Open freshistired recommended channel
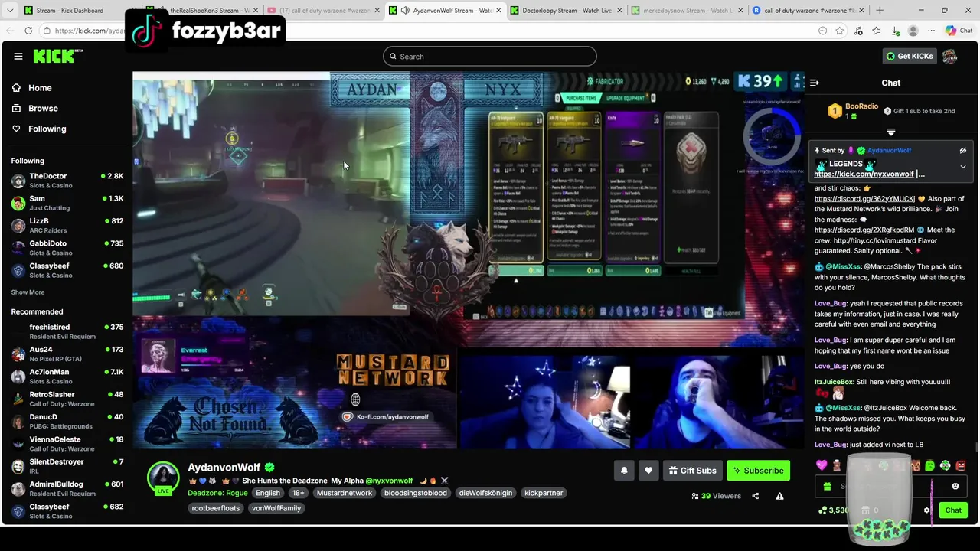This screenshot has height=551, width=980. 67,331
